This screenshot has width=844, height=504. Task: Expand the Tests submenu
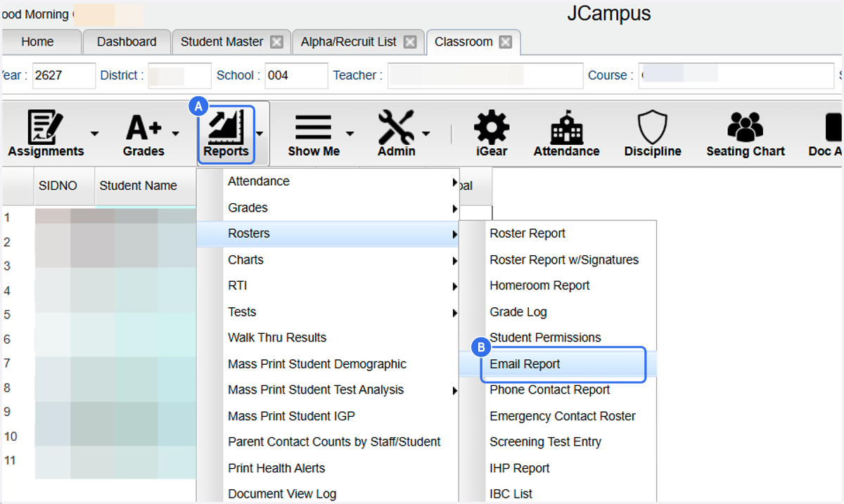(x=454, y=313)
